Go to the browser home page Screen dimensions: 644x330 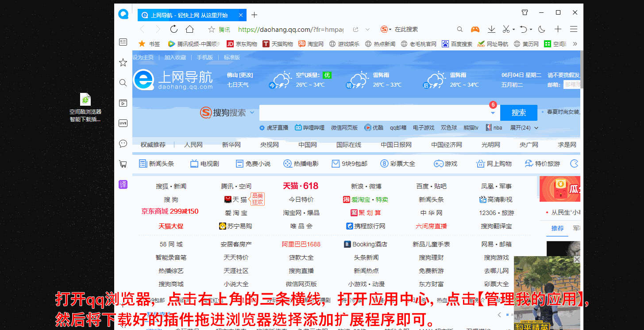(189, 29)
